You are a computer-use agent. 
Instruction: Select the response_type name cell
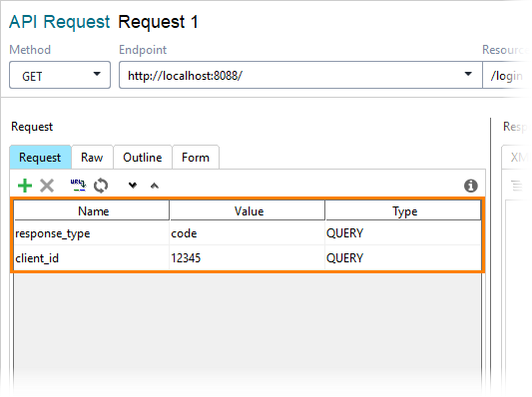coord(92,233)
